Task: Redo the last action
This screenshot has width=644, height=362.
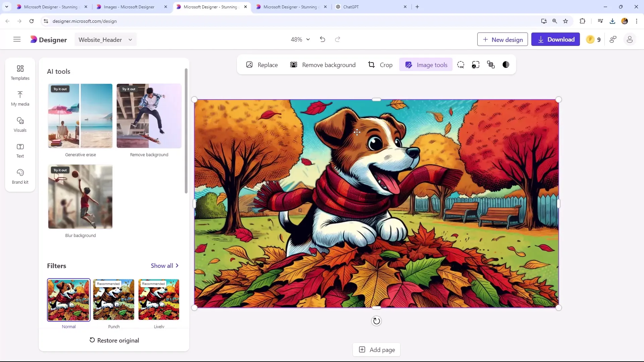Action: (338, 40)
